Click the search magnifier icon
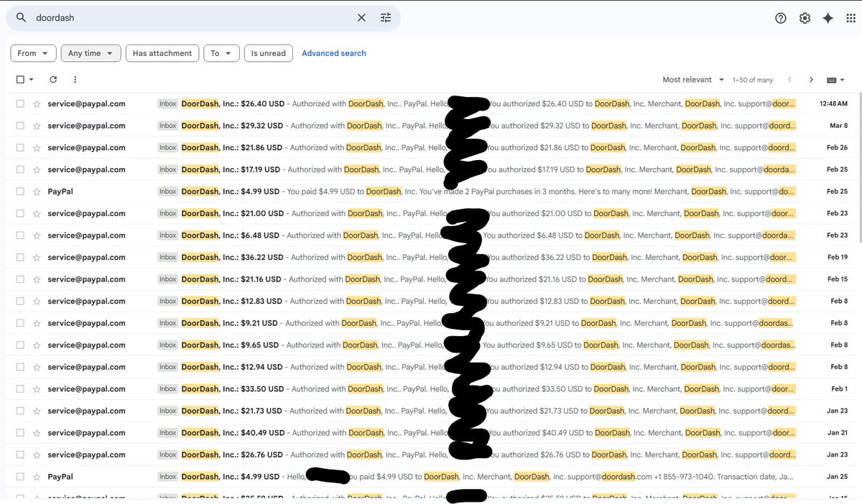Image resolution: width=862 pixels, height=504 pixels. point(21,17)
